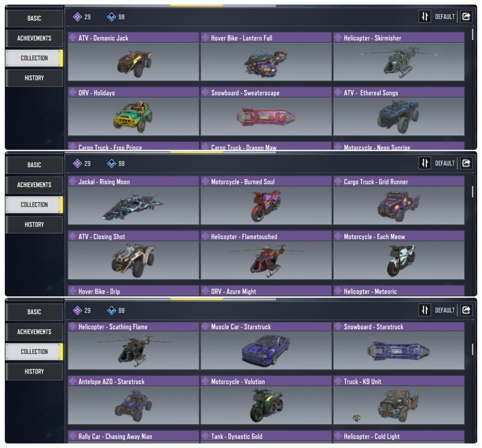
Task: Click the sort arrows icon in middle panel
Action: point(424,163)
